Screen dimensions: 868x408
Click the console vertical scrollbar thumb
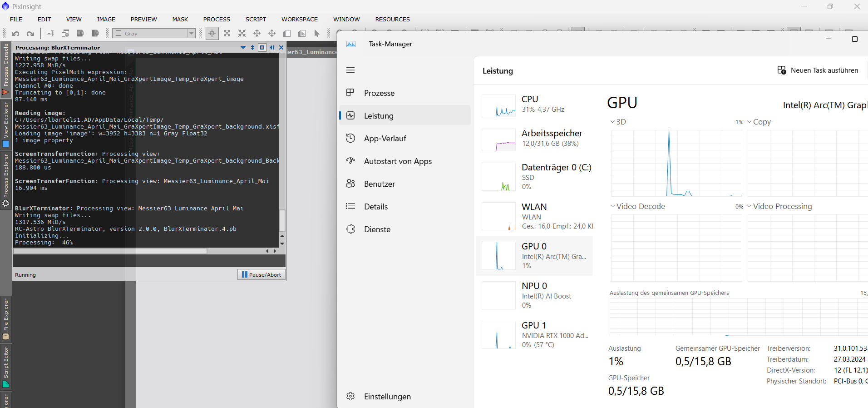click(282, 221)
